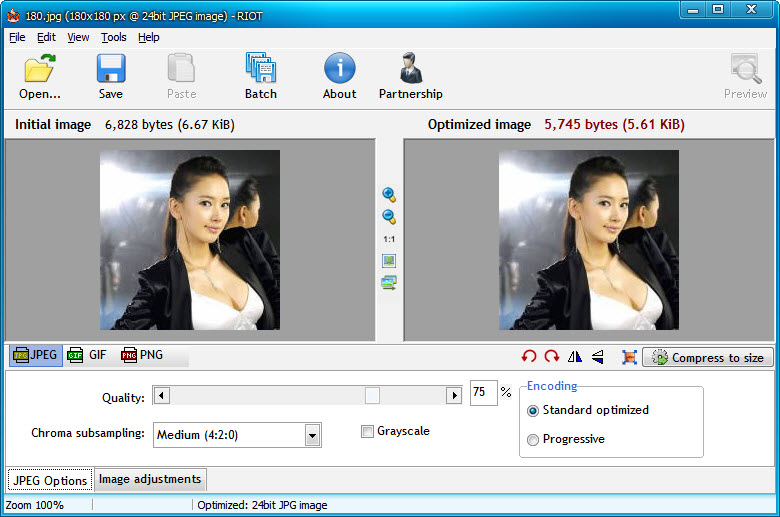Zoom out using the magnifier minus icon

tap(389, 217)
